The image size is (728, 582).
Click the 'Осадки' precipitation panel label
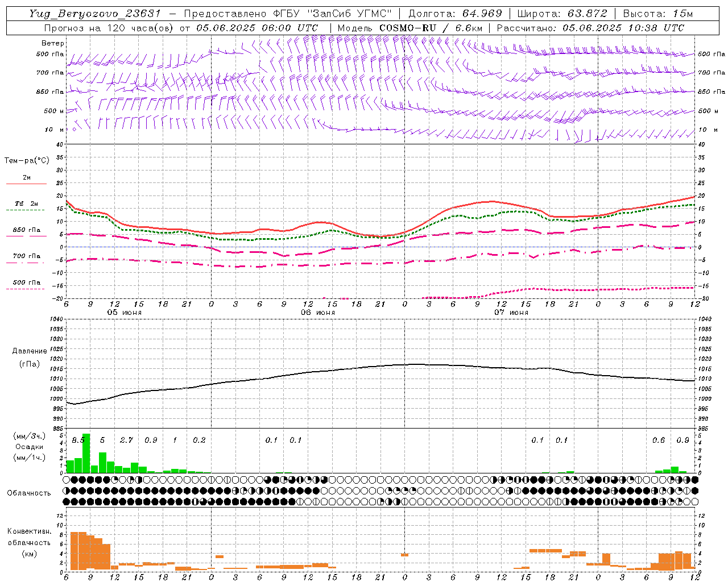coord(28,447)
